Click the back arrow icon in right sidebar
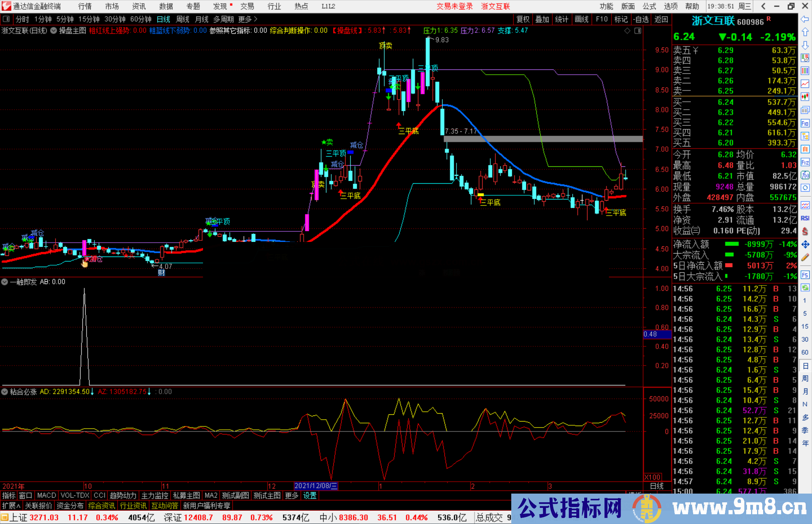Image resolution: width=812 pixels, height=524 pixels. tap(804, 19)
